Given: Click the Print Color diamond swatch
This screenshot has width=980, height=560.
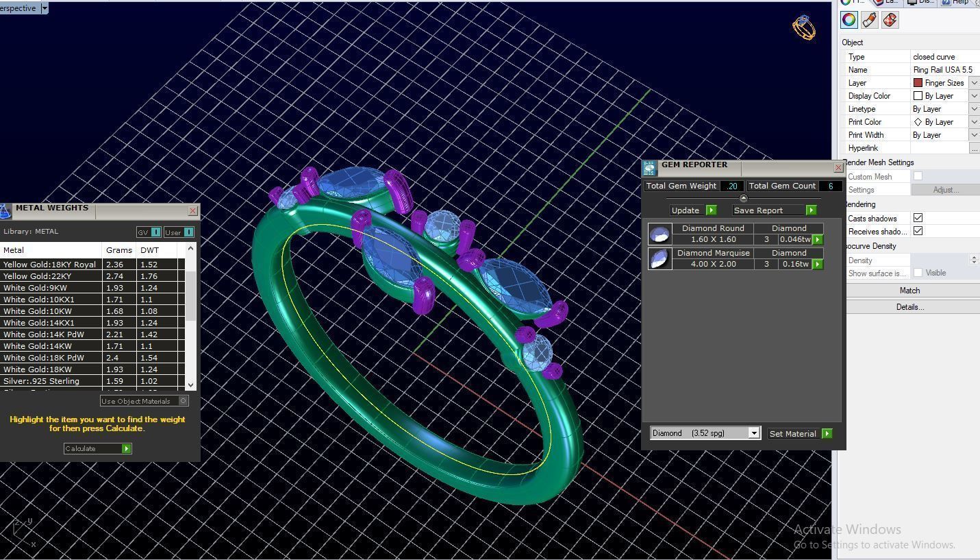Looking at the screenshot, I should (918, 122).
